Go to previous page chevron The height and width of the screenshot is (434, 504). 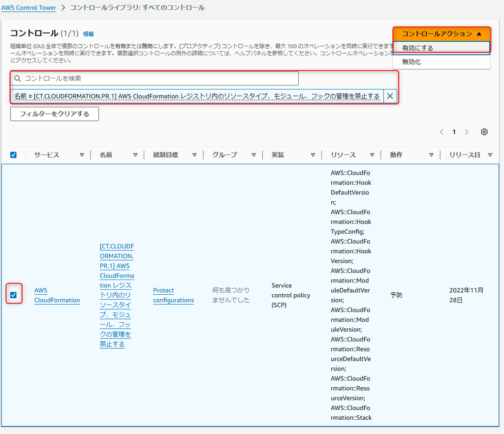pyautogui.click(x=441, y=132)
